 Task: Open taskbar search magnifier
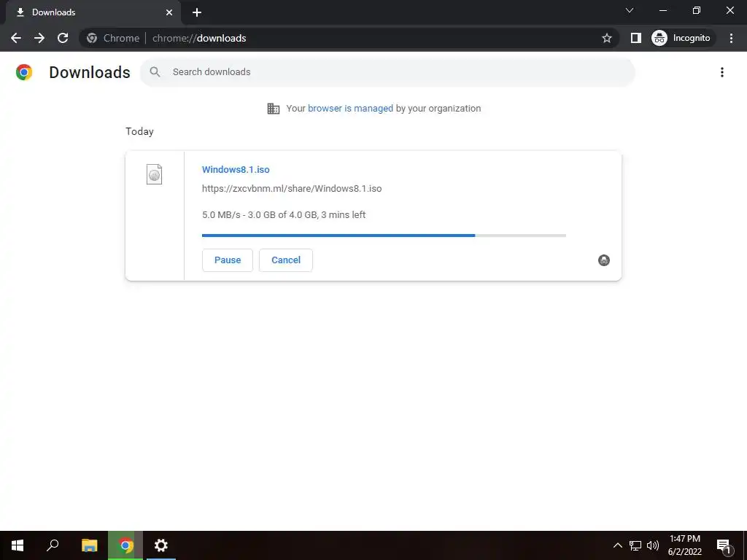[x=53, y=545]
